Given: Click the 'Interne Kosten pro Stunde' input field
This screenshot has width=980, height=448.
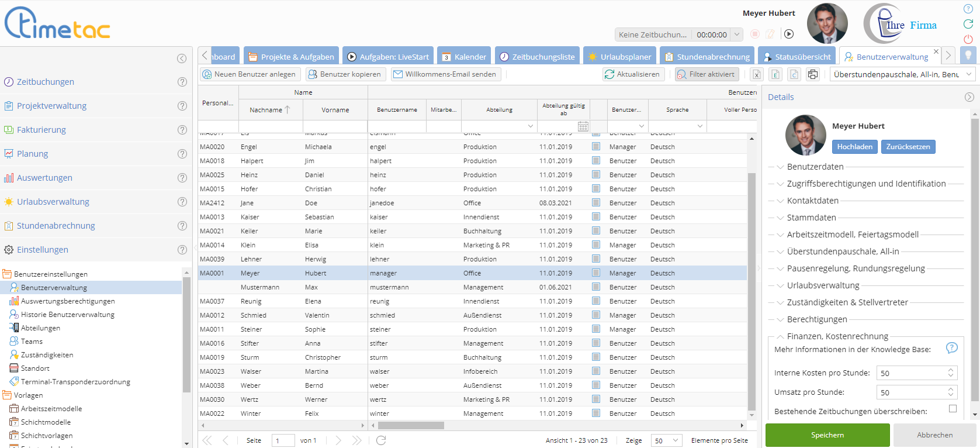Looking at the screenshot, I should (x=910, y=373).
